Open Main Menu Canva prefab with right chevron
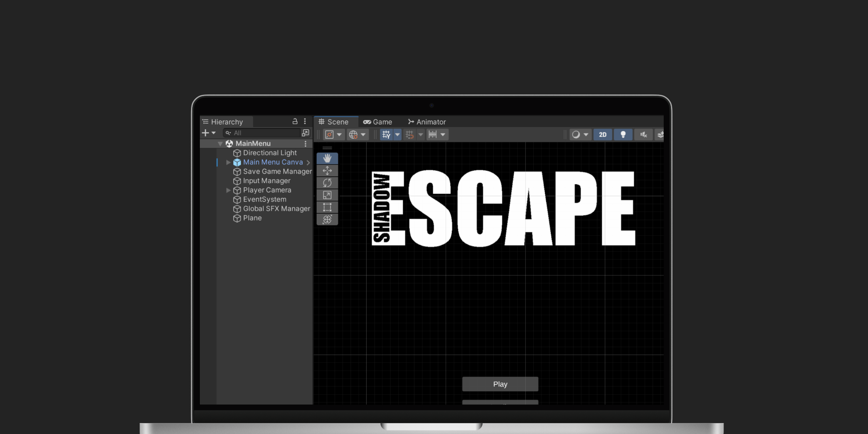Screen dimensions: 868x434 coord(308,162)
